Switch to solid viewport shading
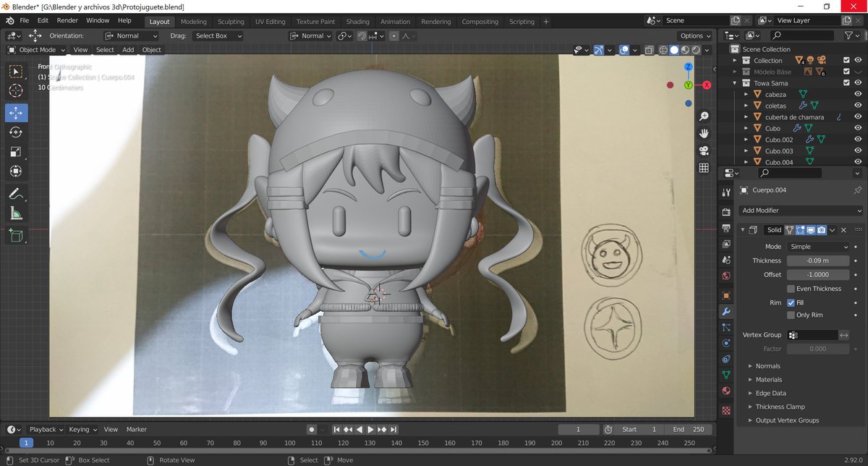Viewport: 868px width, 466px height. click(x=674, y=50)
